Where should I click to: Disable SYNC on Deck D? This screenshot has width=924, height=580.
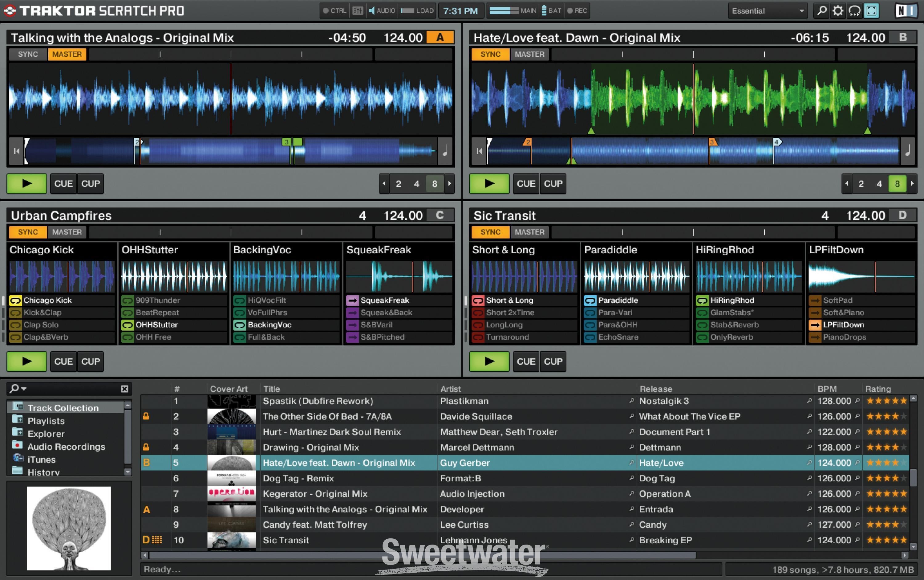[x=490, y=232]
